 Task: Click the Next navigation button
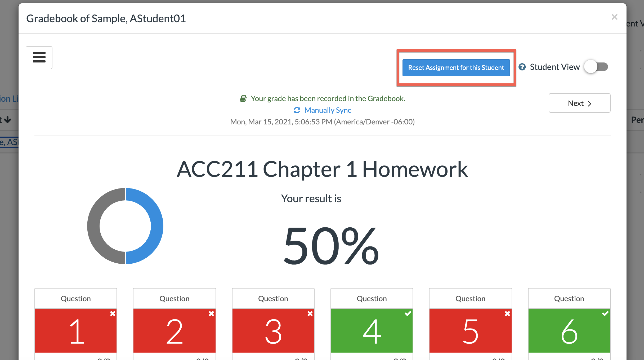(x=579, y=103)
